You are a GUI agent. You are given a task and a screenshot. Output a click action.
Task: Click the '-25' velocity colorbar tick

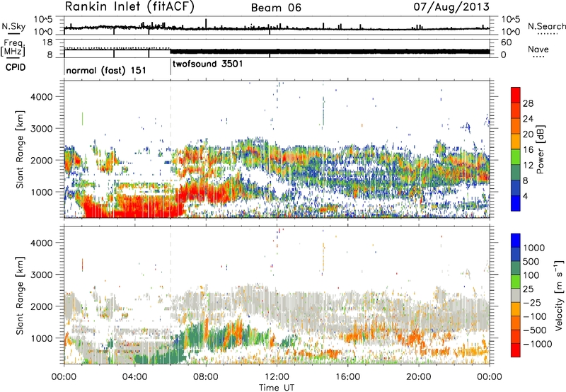tap(532, 303)
